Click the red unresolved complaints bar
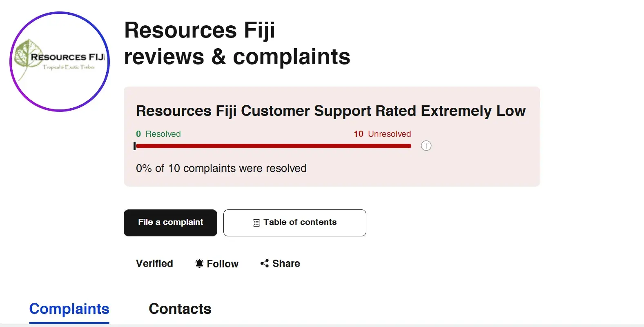The width and height of the screenshot is (644, 327). click(x=273, y=146)
